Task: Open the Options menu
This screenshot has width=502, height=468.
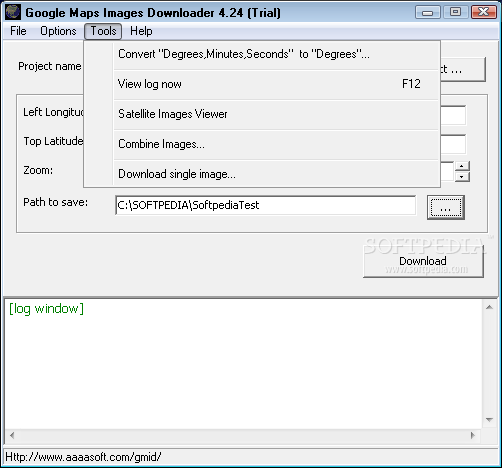Action: (x=58, y=31)
